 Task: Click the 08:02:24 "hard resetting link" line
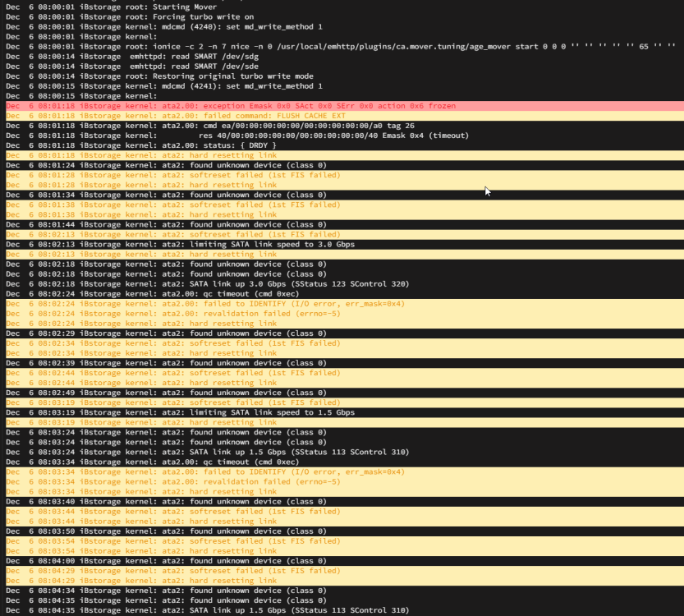[345, 324]
